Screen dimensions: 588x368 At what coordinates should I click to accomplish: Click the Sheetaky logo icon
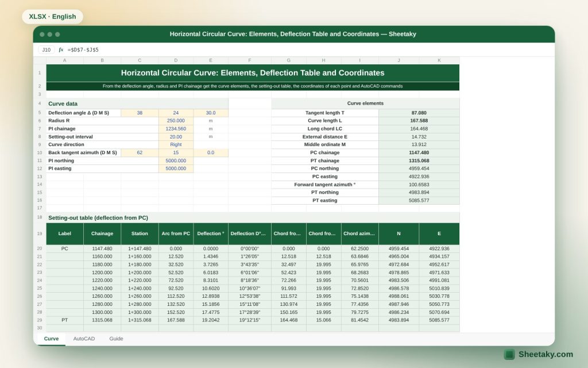[x=509, y=354]
